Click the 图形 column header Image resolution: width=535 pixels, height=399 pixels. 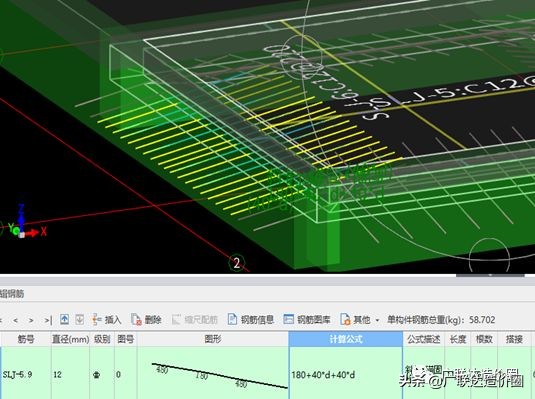click(213, 339)
